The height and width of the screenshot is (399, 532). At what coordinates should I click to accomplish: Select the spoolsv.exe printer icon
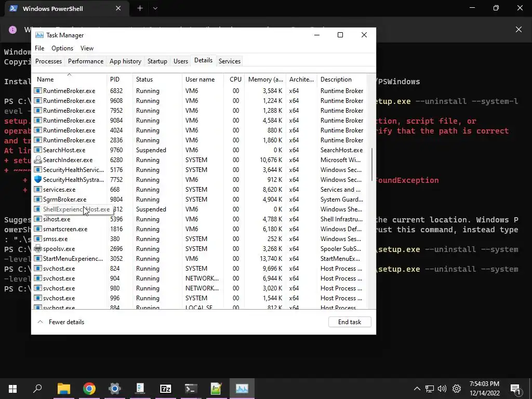38,249
